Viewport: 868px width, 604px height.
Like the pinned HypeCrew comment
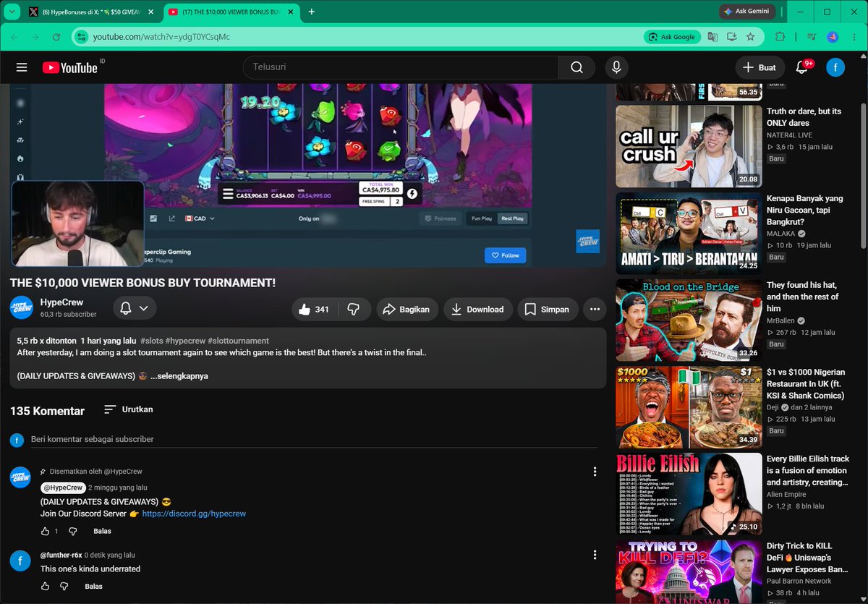pos(46,531)
